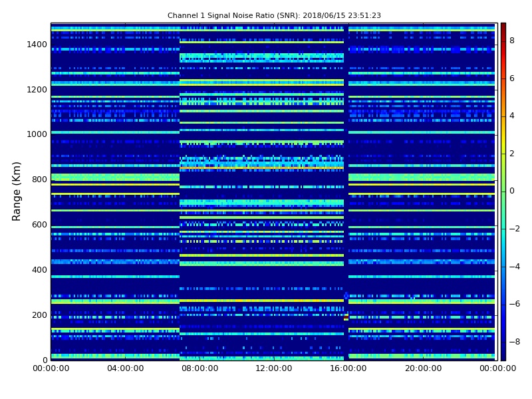Click the 04:00:00 time tick label

(x=125, y=368)
